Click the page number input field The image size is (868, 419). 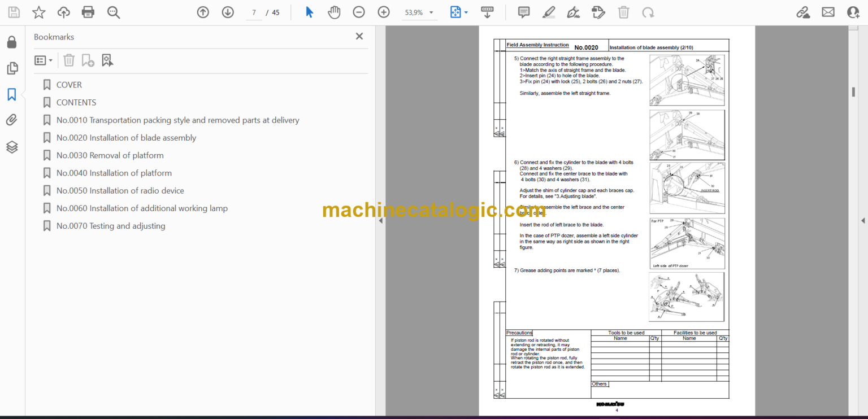click(x=253, y=12)
